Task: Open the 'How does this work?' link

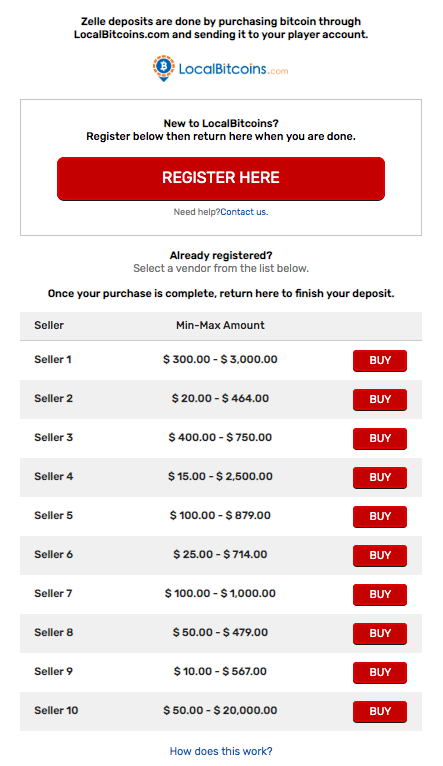Action: (221, 751)
